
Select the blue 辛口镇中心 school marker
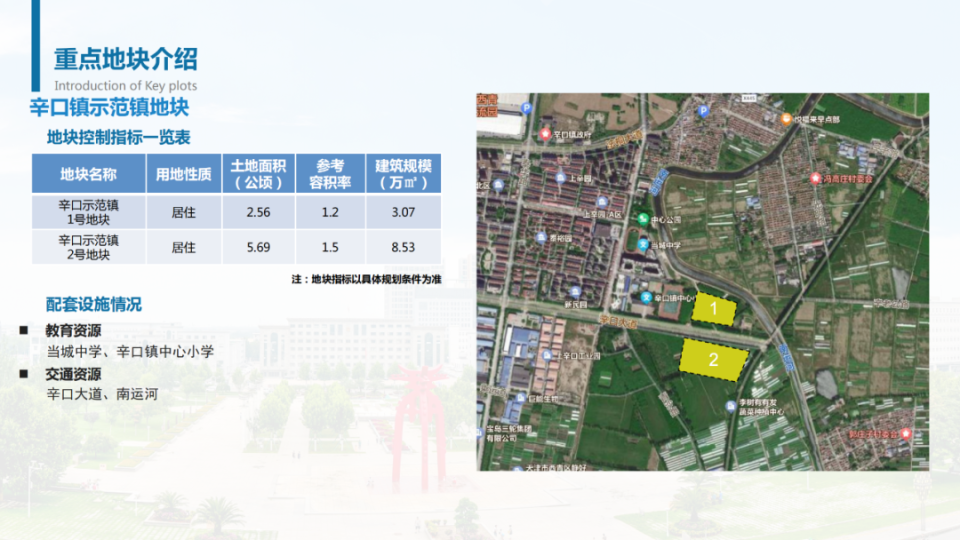[646, 298]
